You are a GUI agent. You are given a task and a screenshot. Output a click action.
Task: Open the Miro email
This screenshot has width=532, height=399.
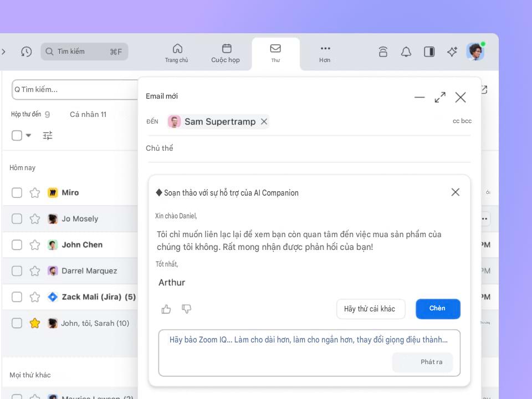click(70, 193)
